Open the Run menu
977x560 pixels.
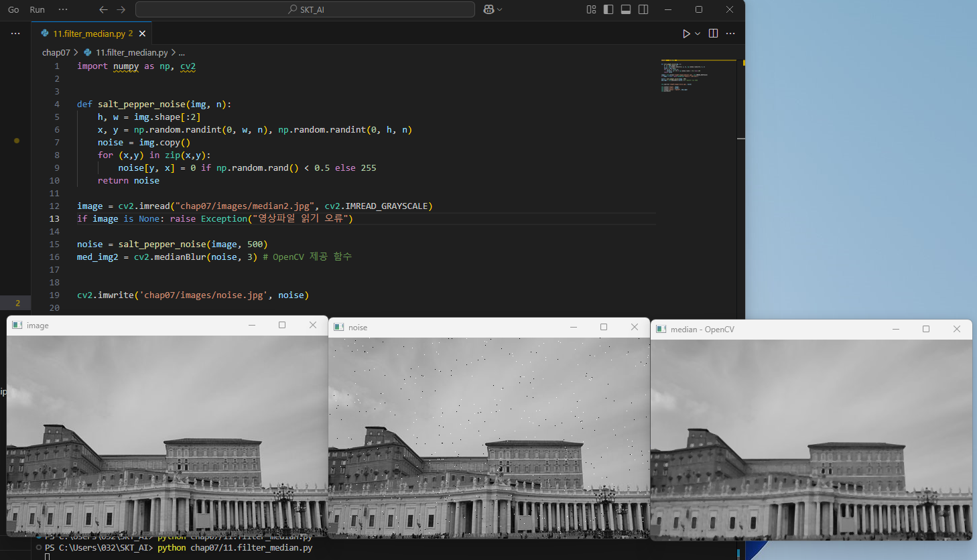click(x=38, y=9)
